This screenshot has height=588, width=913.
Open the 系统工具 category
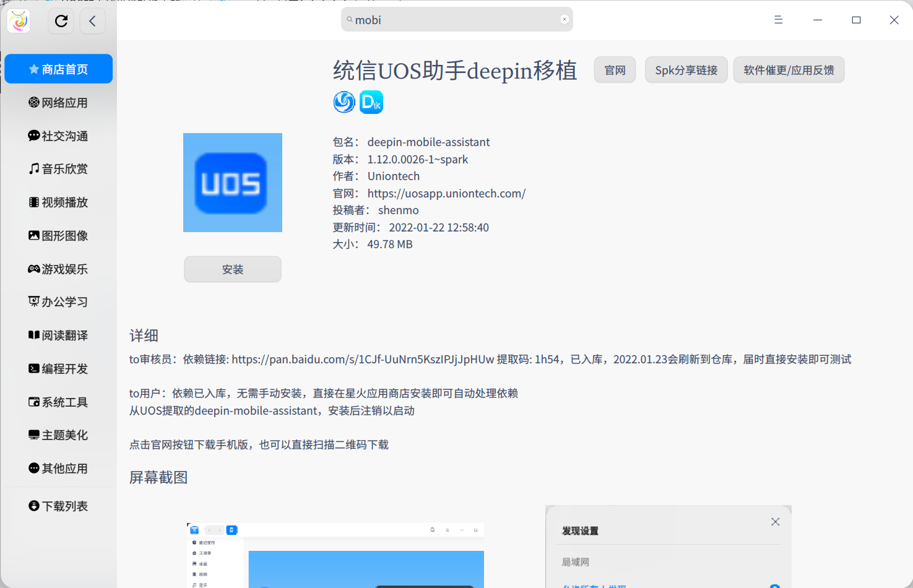58,402
